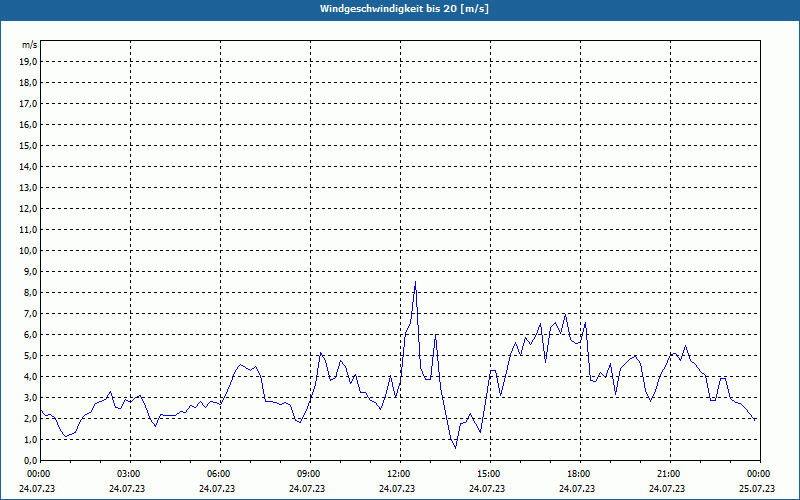Select the 24.07.23 date beneath 21:00
Image resolution: width=800 pixels, height=500 pixels.
point(667,489)
